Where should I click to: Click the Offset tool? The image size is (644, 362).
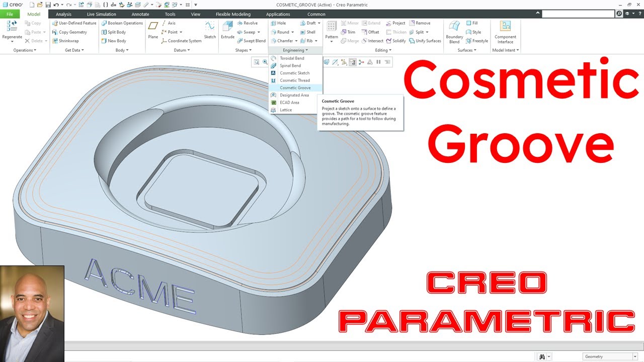370,32
